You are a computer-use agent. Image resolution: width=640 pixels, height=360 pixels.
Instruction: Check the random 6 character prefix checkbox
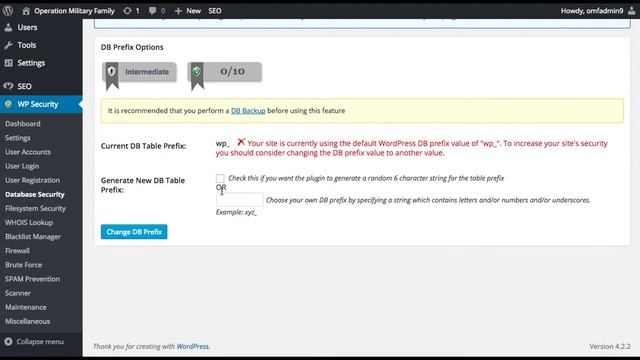point(220,178)
